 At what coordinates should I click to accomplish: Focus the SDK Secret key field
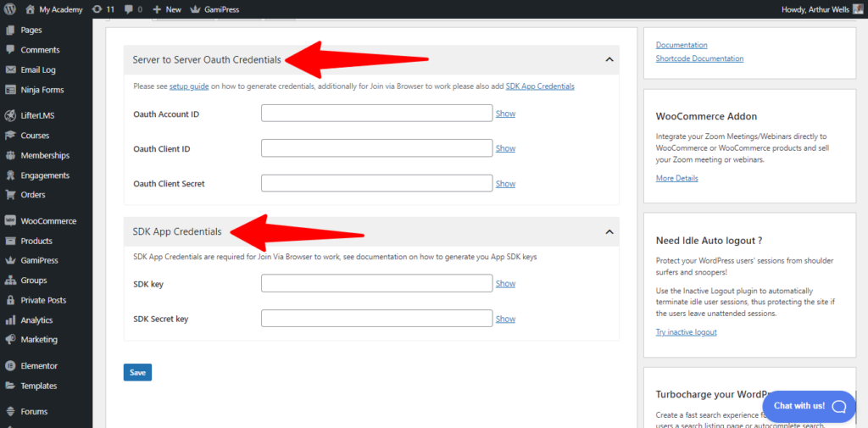(377, 319)
